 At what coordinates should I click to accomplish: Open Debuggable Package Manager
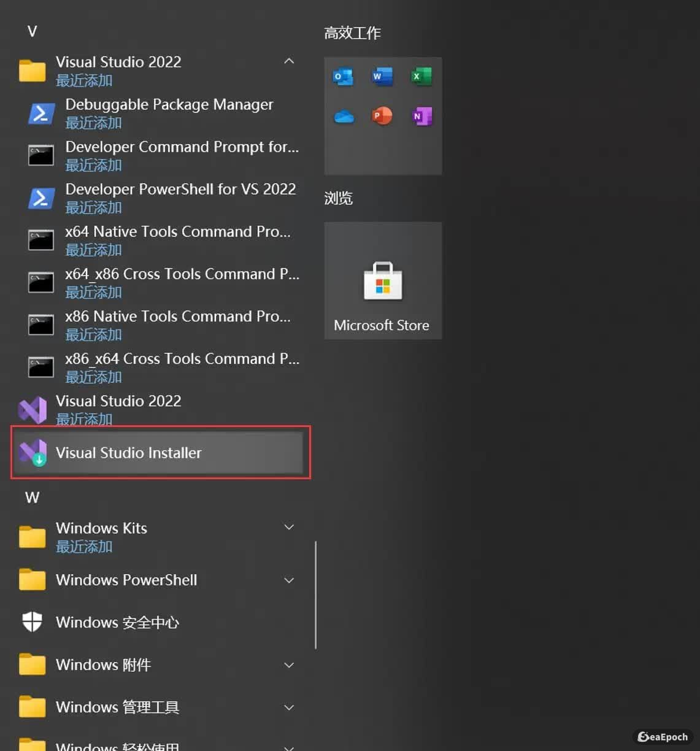169,112
